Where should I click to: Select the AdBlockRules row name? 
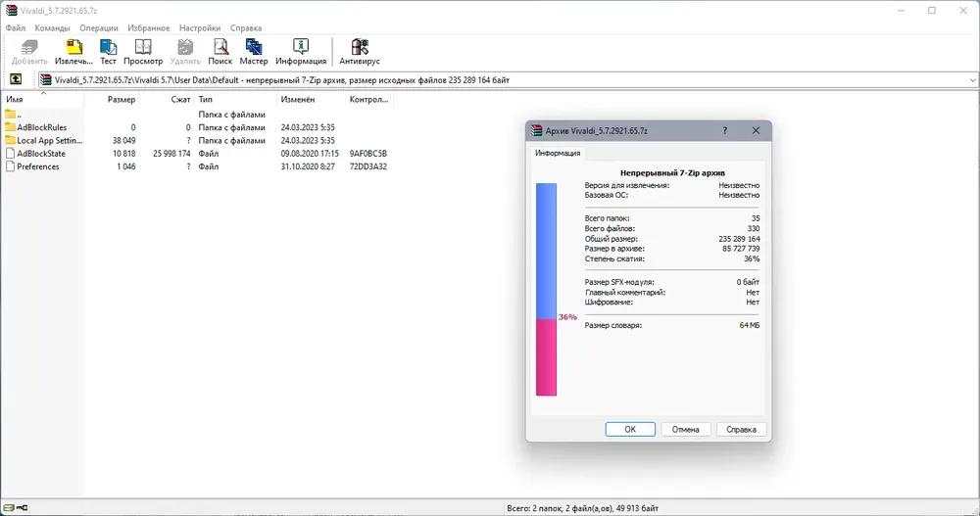point(42,127)
